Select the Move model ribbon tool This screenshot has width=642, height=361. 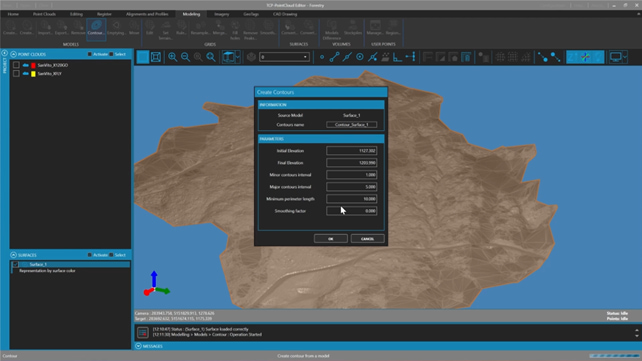pos(134,28)
